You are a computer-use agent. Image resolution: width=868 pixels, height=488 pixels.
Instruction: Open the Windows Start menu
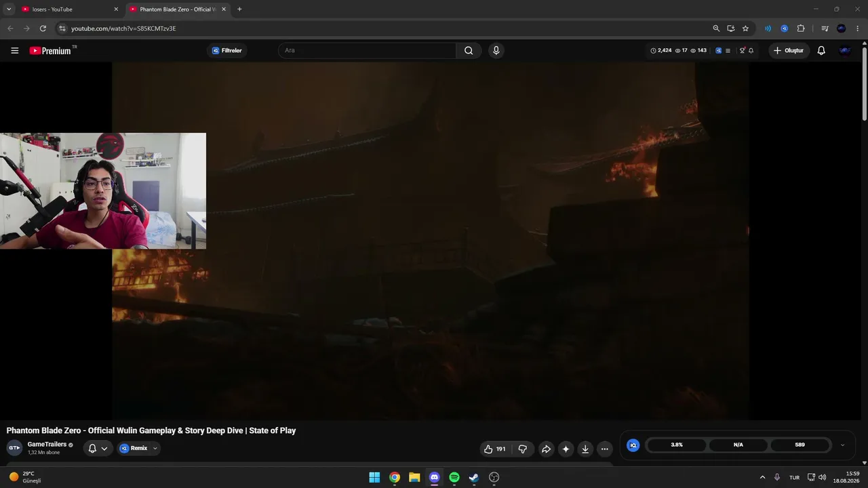coord(374,477)
